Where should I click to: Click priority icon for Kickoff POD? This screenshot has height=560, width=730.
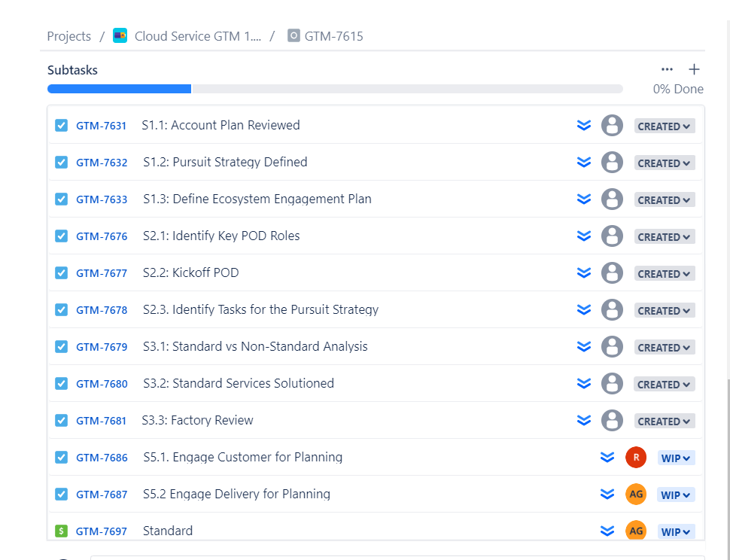(x=584, y=272)
